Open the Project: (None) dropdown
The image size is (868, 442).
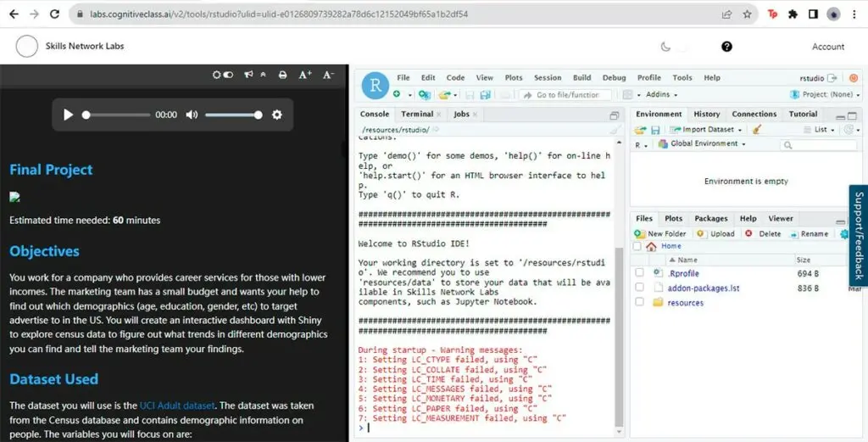[826, 95]
